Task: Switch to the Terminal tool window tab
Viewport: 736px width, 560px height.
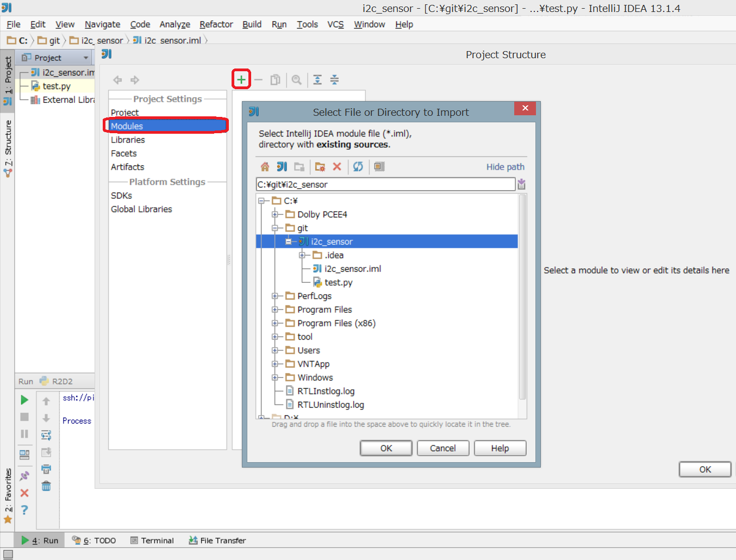Action: 152,540
